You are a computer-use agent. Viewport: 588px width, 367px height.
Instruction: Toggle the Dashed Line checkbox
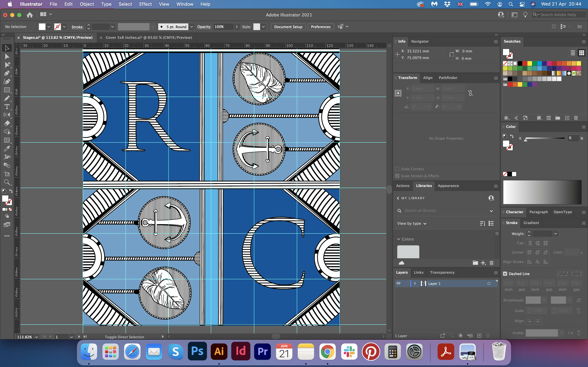(x=505, y=274)
